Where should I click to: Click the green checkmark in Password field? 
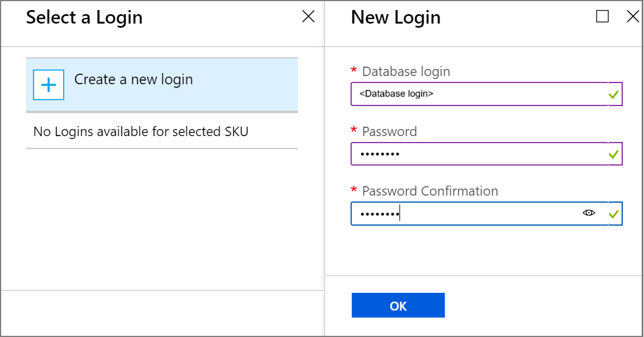614,154
